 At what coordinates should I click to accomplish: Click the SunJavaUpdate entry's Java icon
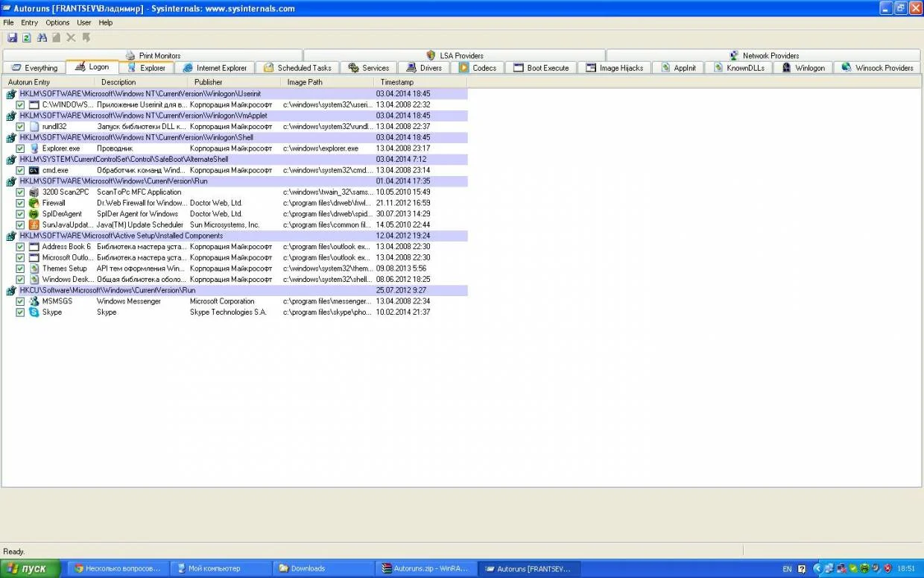[x=34, y=224]
